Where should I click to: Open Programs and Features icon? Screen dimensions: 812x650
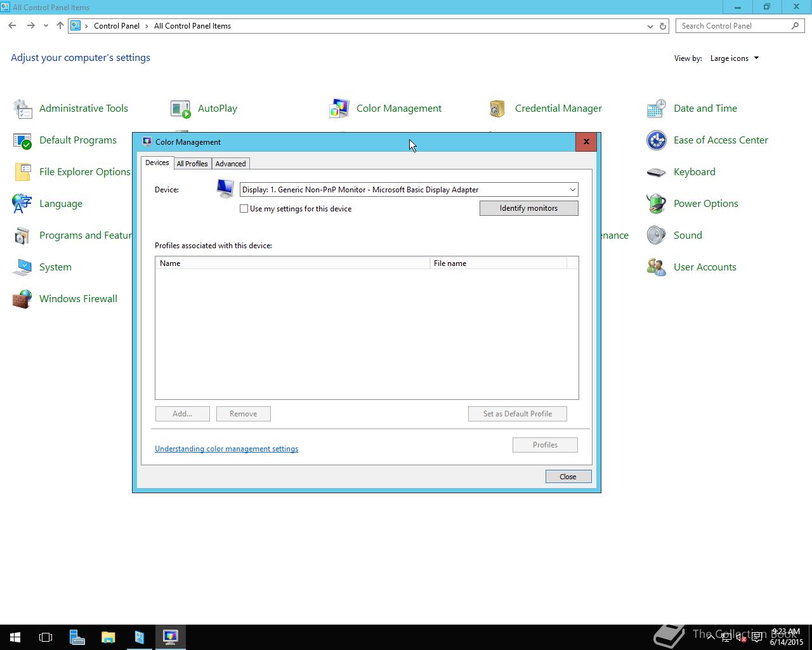coord(23,235)
